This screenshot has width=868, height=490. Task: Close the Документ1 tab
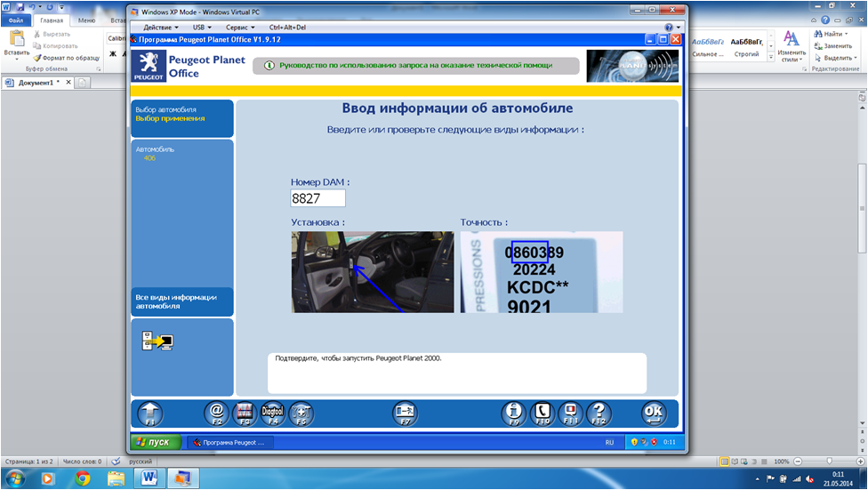pyautogui.click(x=68, y=82)
